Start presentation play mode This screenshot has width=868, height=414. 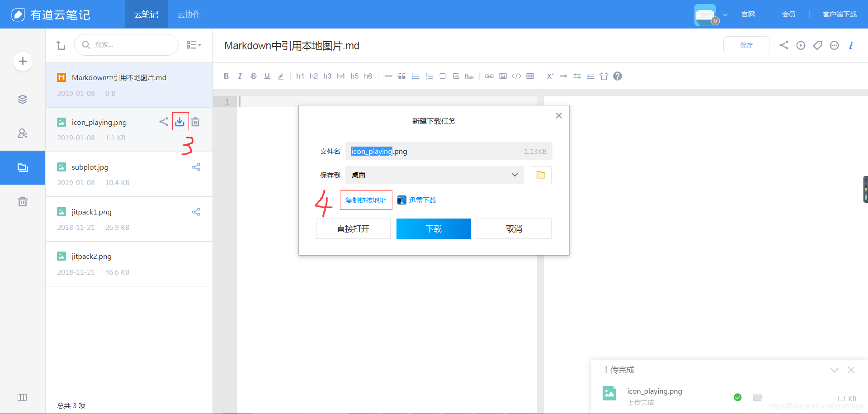[801, 45]
